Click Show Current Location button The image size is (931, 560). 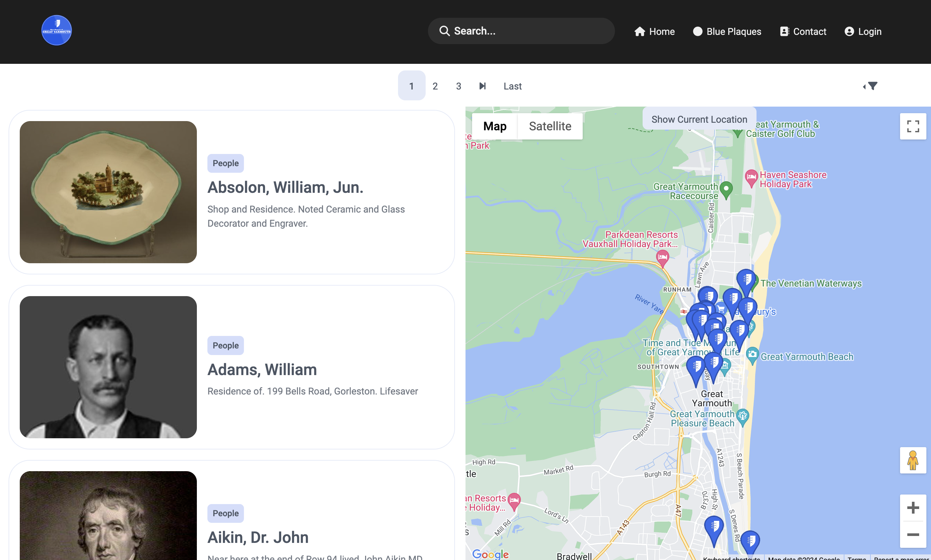[x=699, y=119]
